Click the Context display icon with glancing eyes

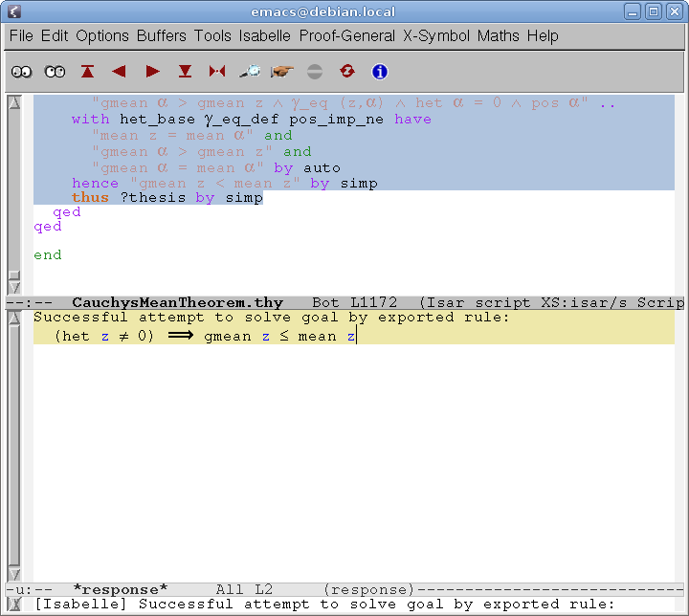55,72
